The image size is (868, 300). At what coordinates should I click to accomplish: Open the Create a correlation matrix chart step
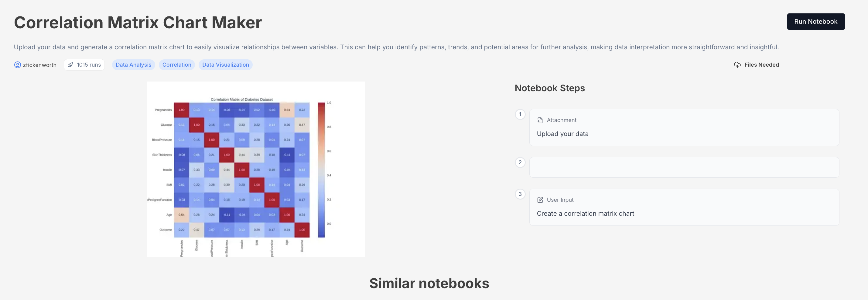[x=684, y=207]
